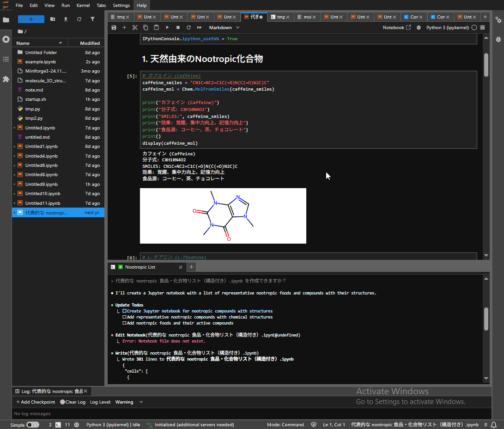Upload files into the file browser

pyautogui.click(x=65, y=19)
